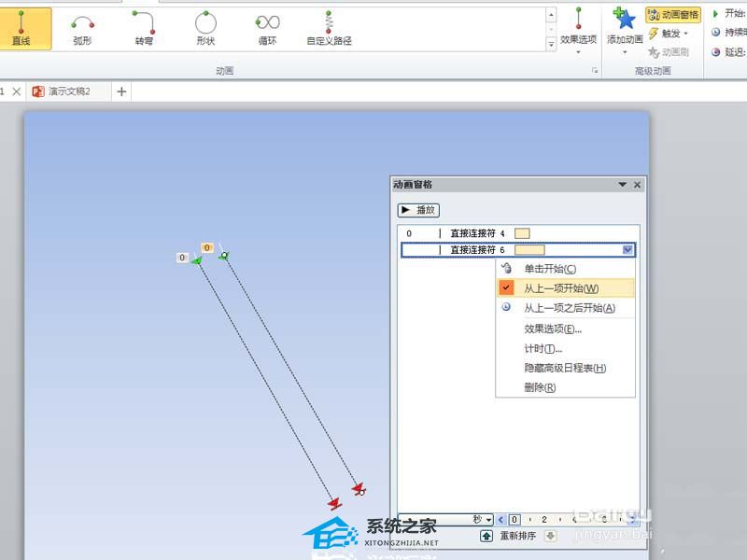Toggle the 动画窗格 animation pane button
747x560 pixels.
678,14
